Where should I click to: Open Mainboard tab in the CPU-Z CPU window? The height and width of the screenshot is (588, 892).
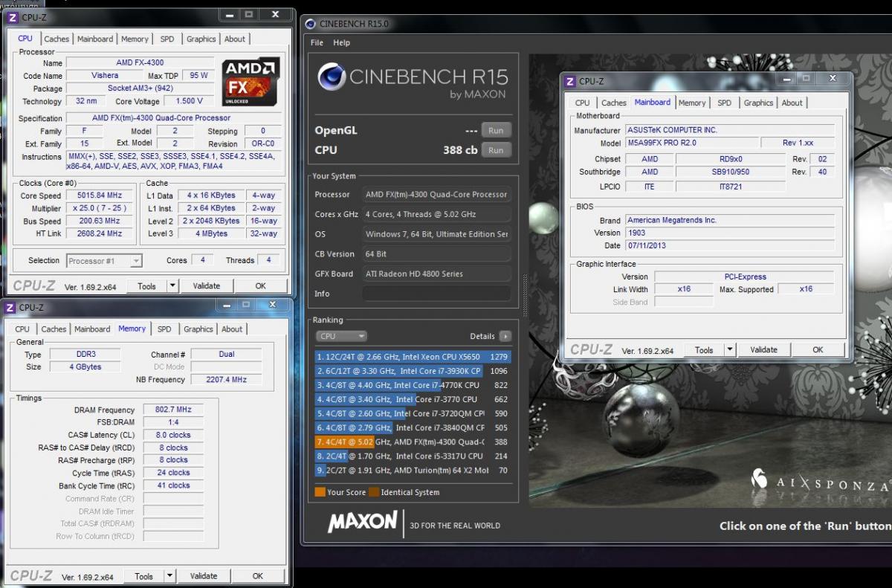(x=95, y=39)
